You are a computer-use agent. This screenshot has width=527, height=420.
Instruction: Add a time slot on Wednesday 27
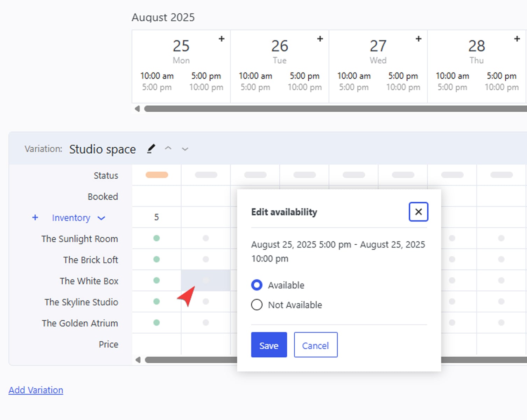coord(418,39)
